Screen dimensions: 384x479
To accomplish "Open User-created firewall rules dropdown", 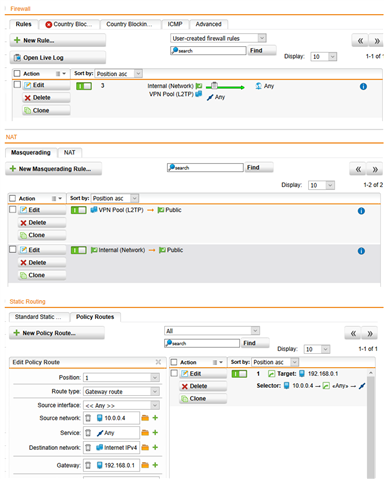I will coord(218,38).
